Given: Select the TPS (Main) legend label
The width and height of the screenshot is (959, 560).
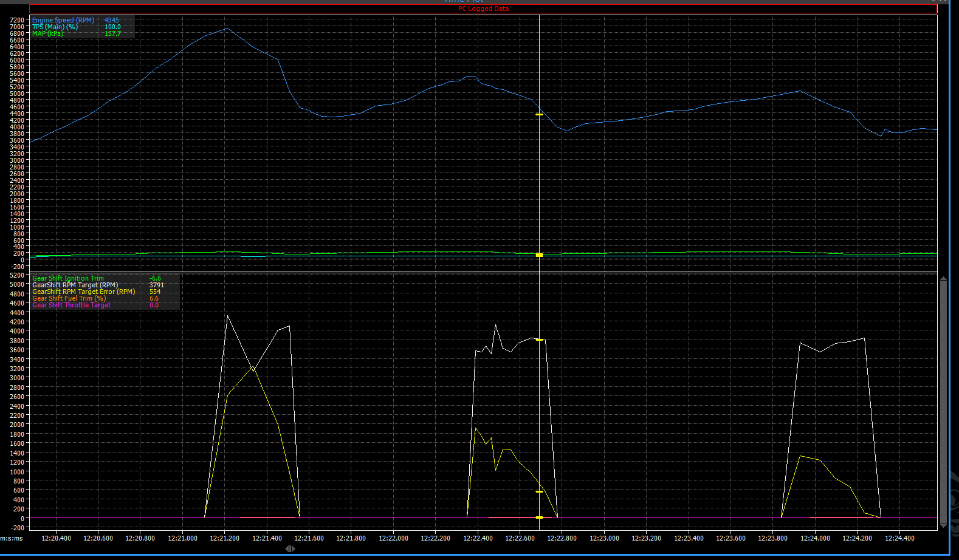Looking at the screenshot, I should [x=55, y=27].
